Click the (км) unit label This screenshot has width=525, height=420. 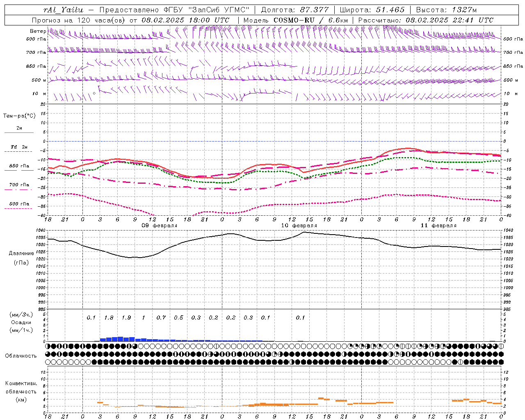coord(21,399)
